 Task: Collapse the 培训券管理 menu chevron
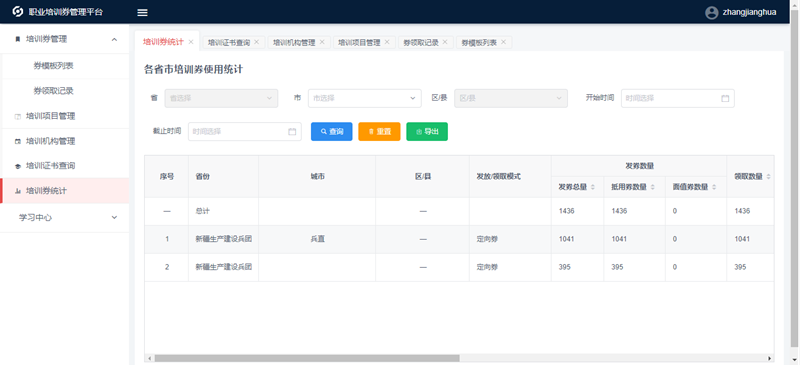114,39
